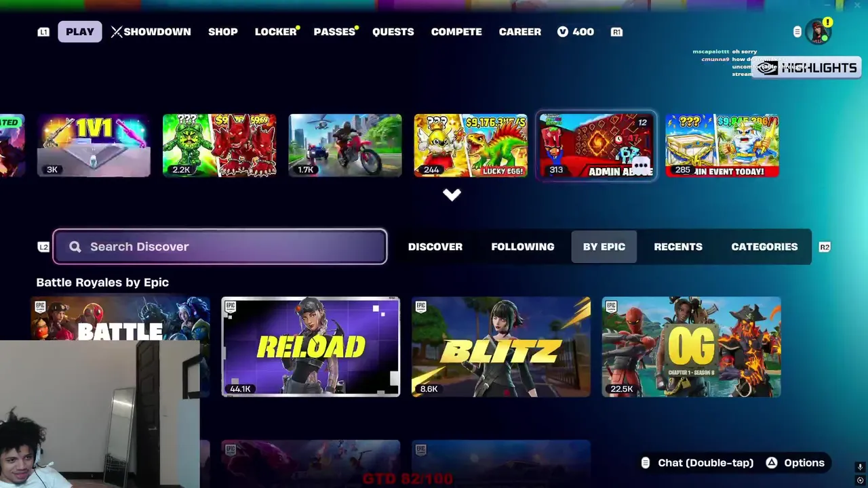Open the QUESTS tab

tap(393, 32)
